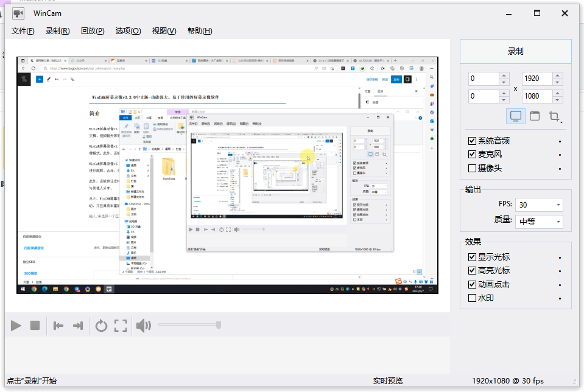Open the 选项(O) menu
This screenshot has height=392, width=584.
click(128, 31)
